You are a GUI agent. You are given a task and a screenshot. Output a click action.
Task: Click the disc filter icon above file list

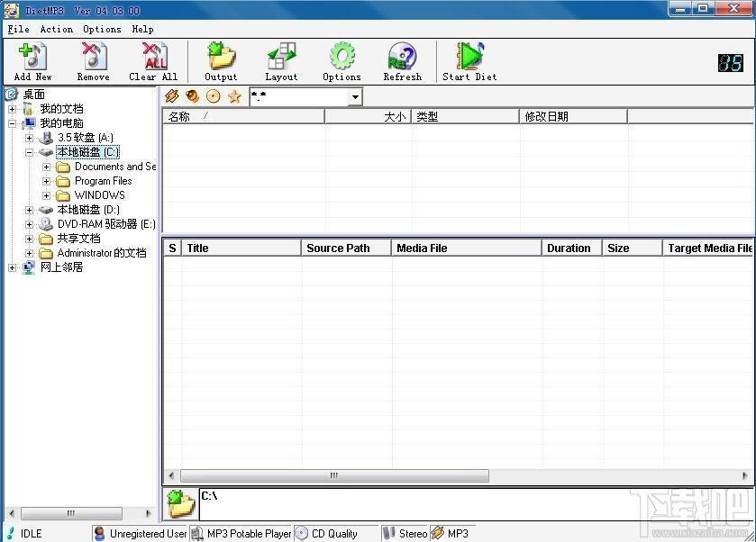[x=214, y=96]
